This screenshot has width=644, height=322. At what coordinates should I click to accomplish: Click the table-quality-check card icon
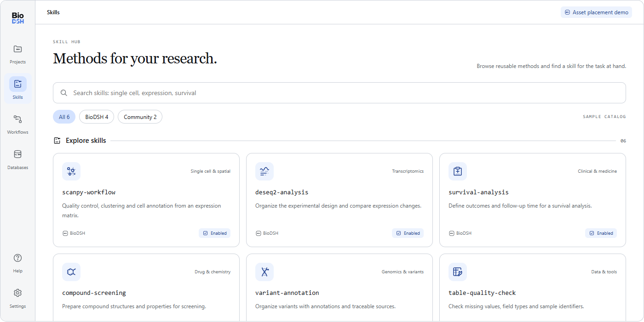pyautogui.click(x=458, y=272)
